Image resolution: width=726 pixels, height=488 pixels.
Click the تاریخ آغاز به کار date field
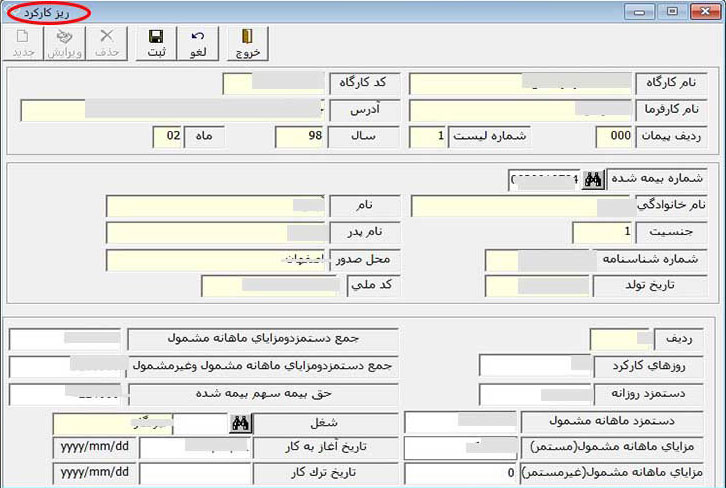(194, 447)
